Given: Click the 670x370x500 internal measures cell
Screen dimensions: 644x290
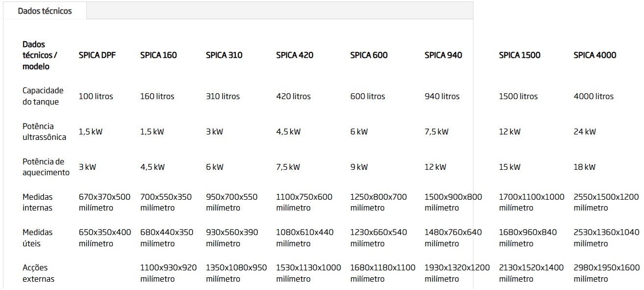Looking at the screenshot, I should click(104, 202).
